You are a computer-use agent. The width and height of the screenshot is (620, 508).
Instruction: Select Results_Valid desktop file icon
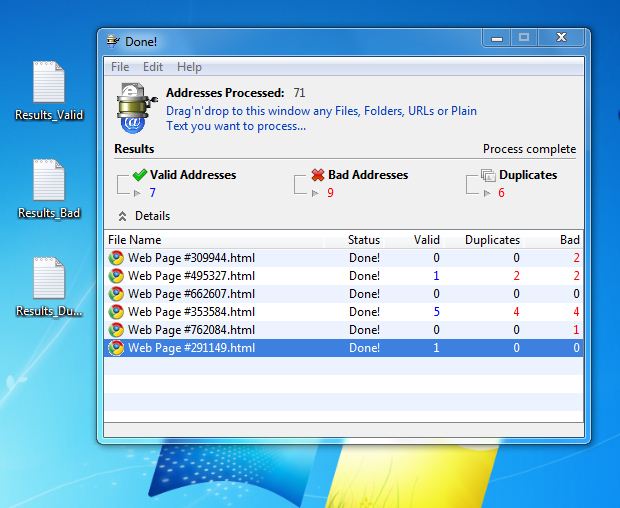(49, 90)
